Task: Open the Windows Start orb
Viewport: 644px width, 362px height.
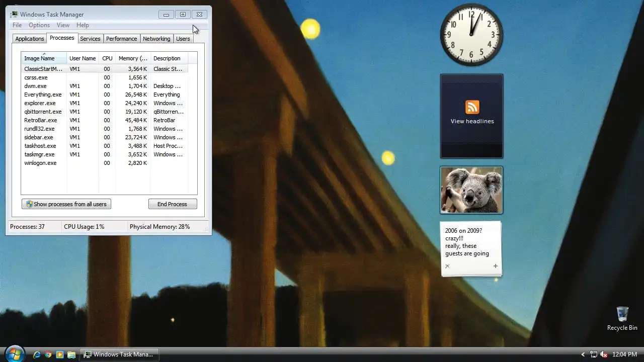Action: (x=14, y=353)
